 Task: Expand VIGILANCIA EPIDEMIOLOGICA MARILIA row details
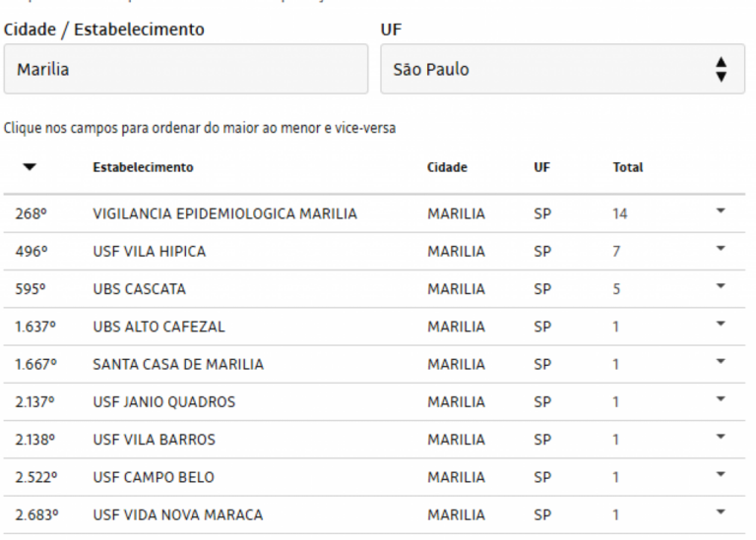pyautogui.click(x=721, y=211)
